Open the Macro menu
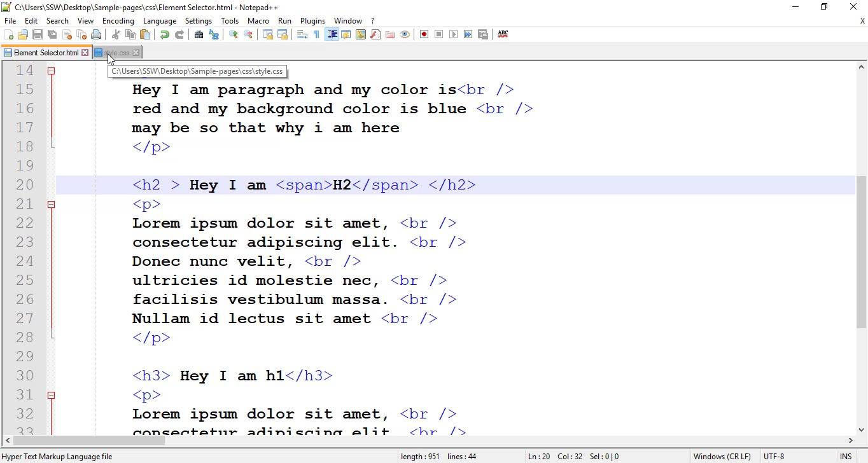The height and width of the screenshot is (463, 868). 258,20
